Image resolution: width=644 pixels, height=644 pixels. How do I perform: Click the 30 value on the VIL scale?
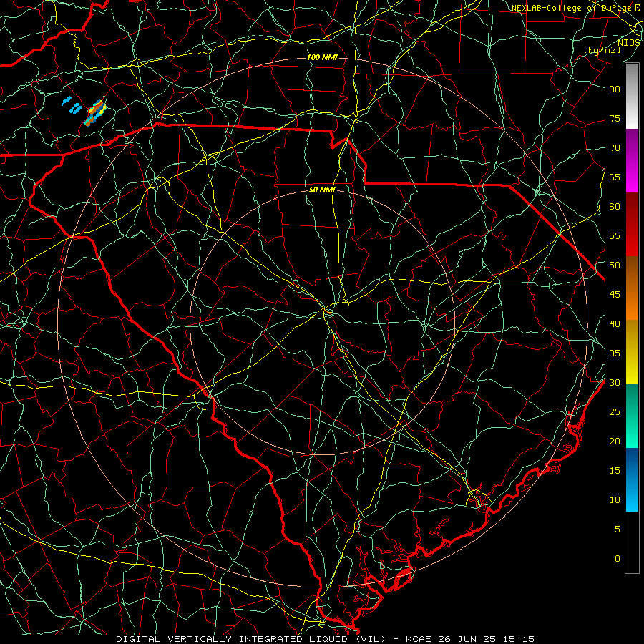tap(615, 383)
